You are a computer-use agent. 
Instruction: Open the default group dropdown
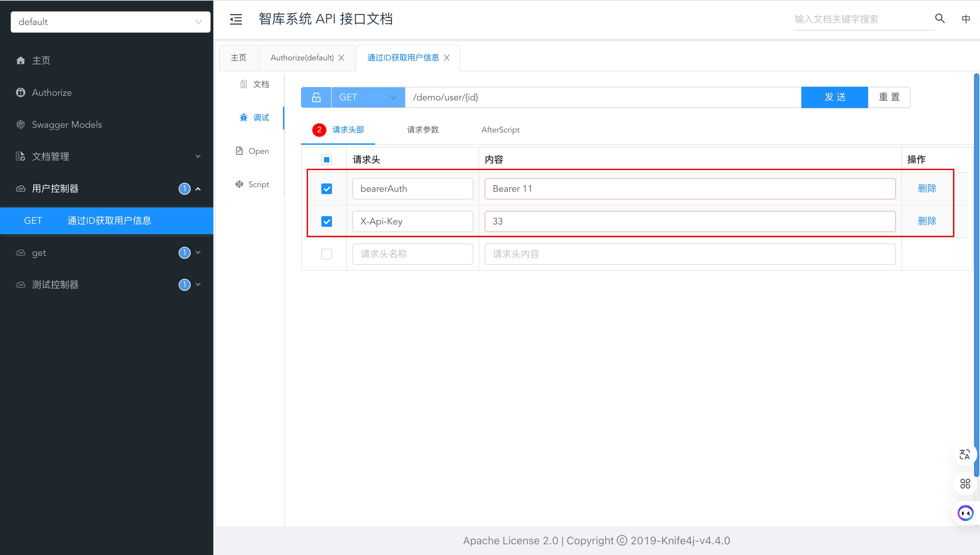tap(110, 22)
